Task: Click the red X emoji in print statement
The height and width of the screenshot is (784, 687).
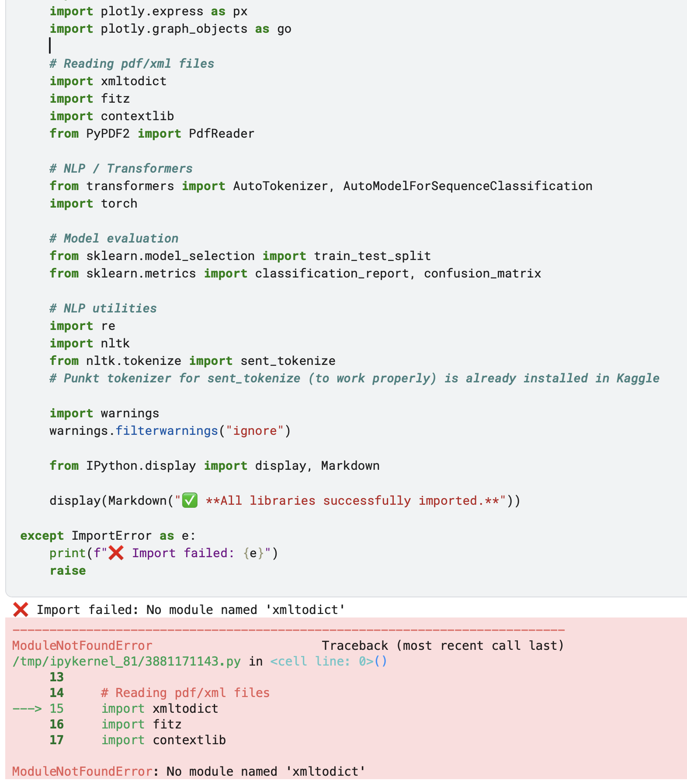Action: [x=116, y=553]
